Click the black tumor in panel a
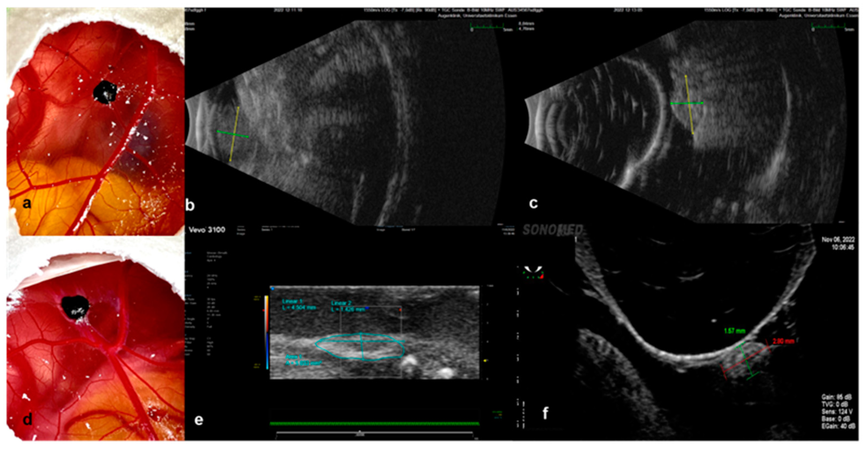 point(105,92)
